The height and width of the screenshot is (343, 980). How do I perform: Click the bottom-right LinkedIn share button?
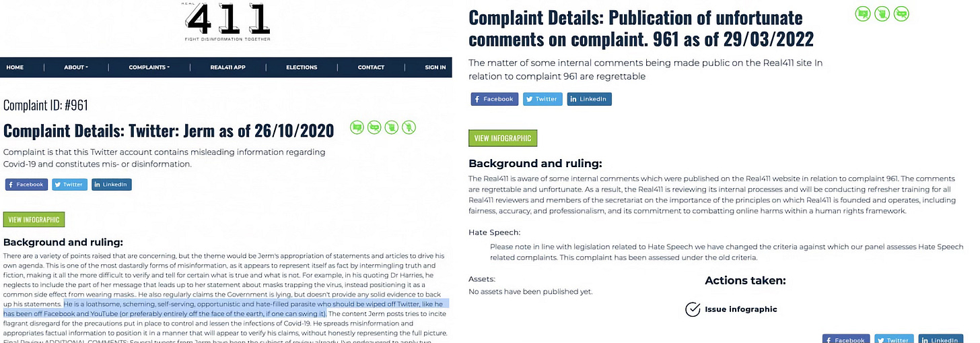[x=941, y=339]
